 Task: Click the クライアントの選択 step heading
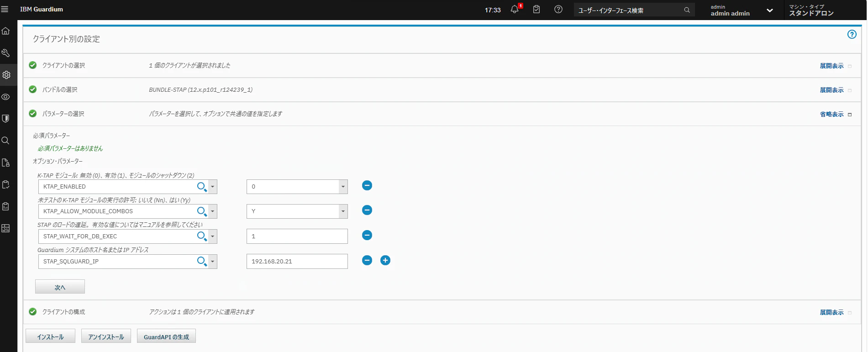[x=63, y=65]
